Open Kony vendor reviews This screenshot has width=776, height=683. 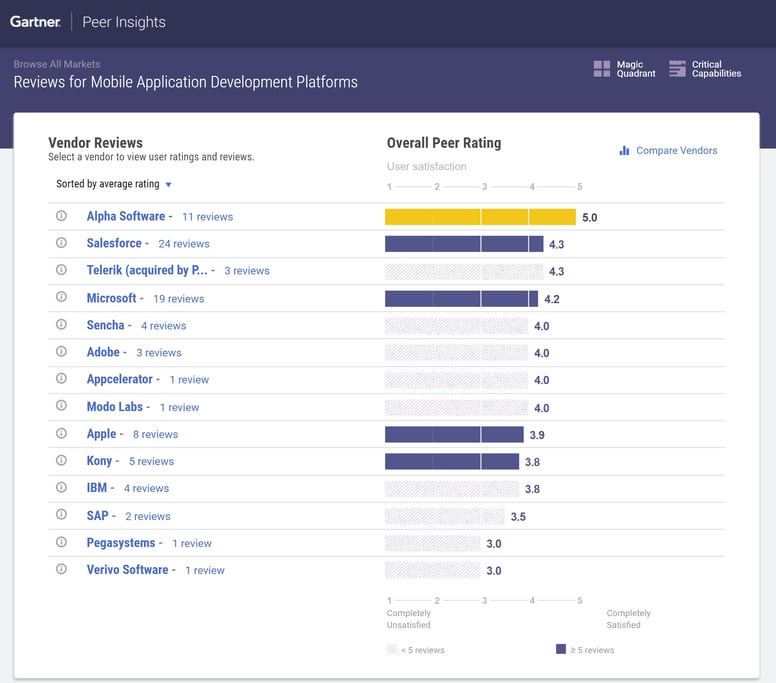(x=99, y=461)
